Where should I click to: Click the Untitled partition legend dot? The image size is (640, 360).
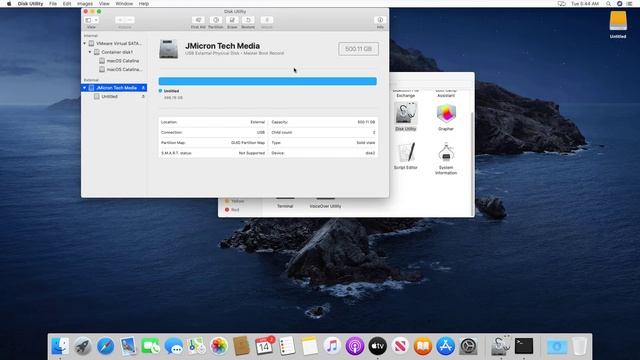tap(160, 91)
